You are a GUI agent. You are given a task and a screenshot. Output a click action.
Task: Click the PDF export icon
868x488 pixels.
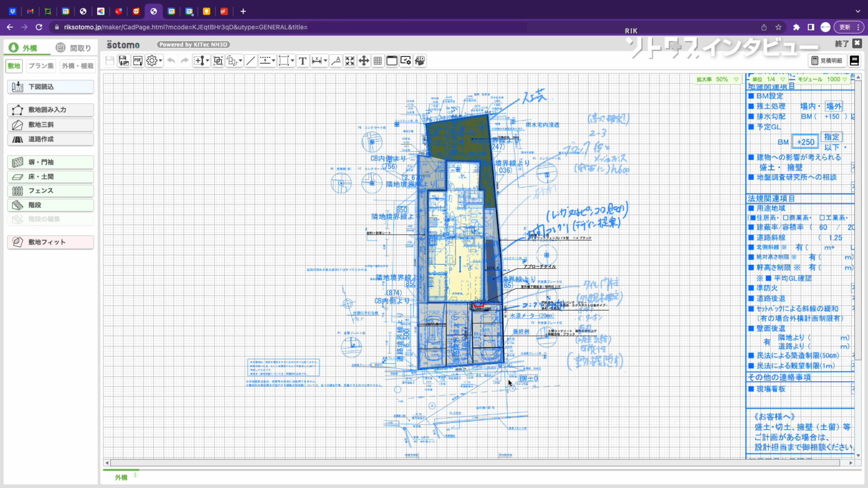138,61
